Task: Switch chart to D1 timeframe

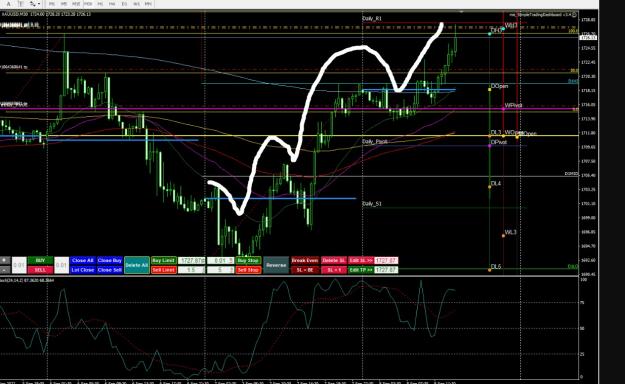Action: (x=124, y=4)
